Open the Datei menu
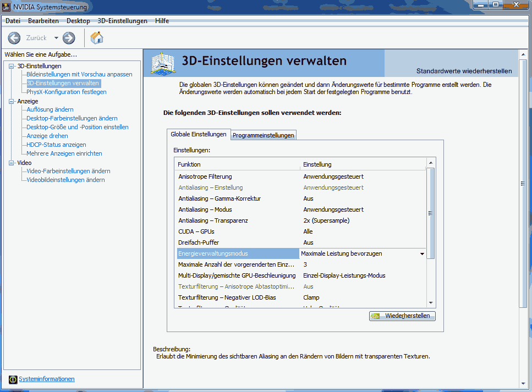This screenshot has width=532, height=392. point(13,21)
